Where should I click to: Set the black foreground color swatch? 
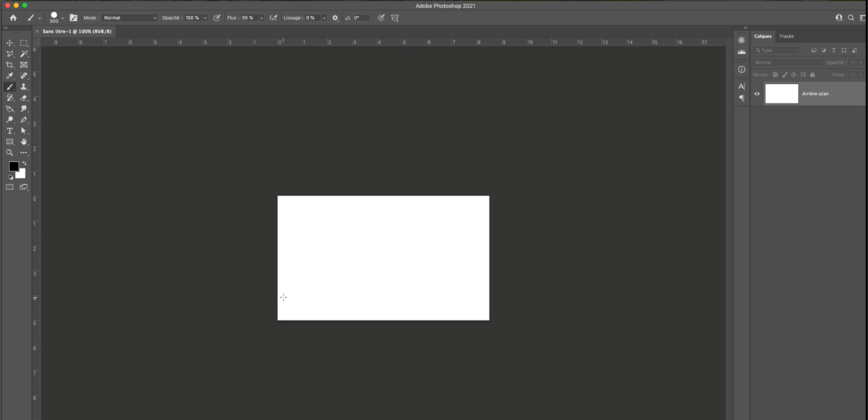coord(13,166)
